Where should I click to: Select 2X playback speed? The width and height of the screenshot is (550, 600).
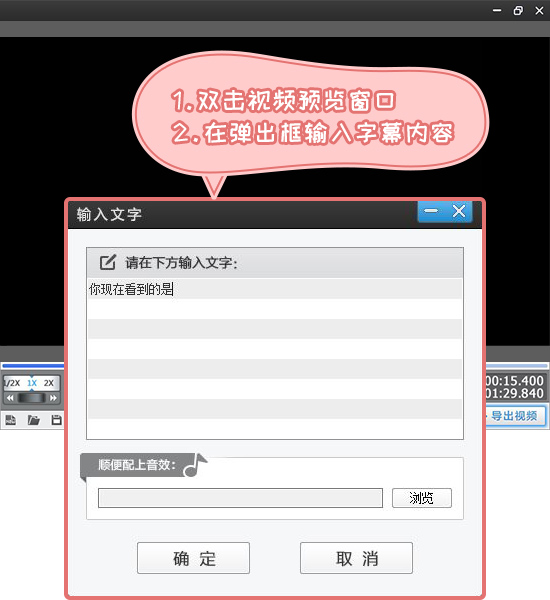tap(49, 383)
